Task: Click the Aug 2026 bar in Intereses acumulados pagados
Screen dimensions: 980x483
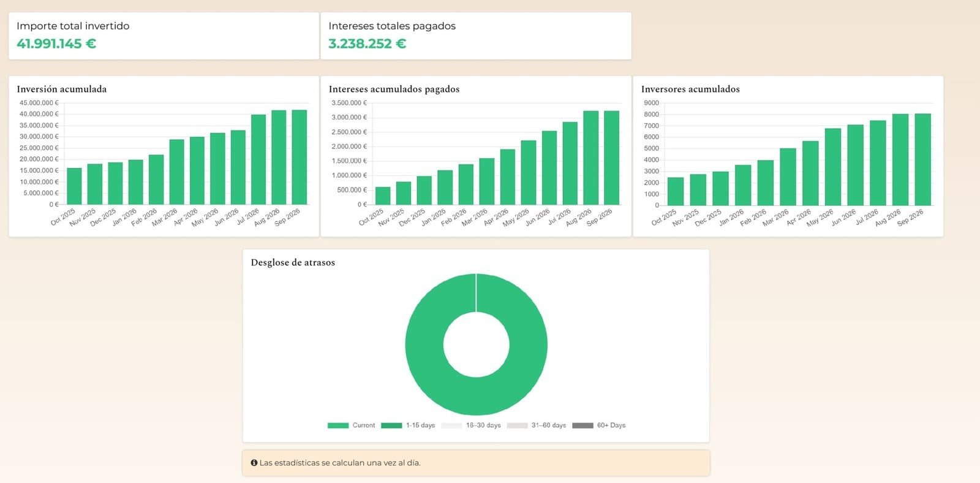Action: coord(591,158)
